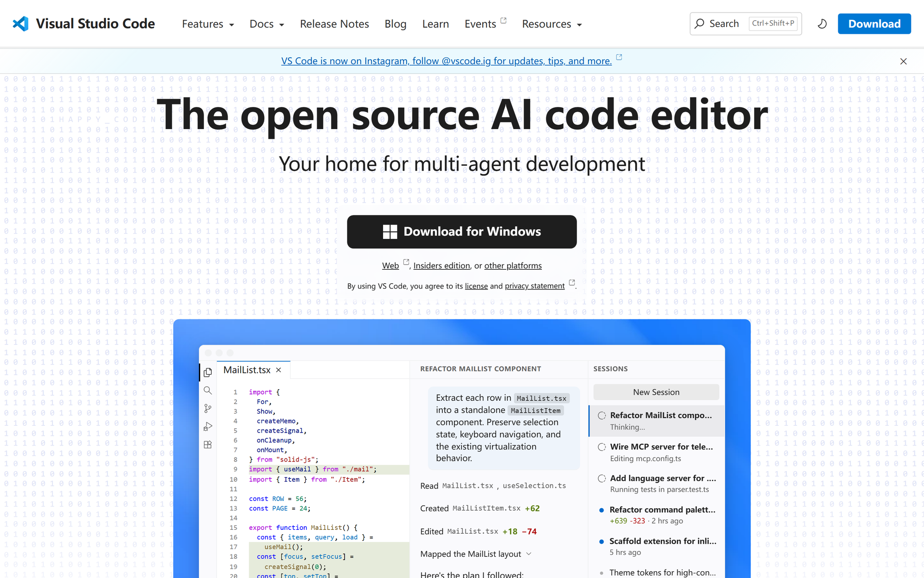
Task: Click the spinner icon beside Add language server
Action: point(602,478)
